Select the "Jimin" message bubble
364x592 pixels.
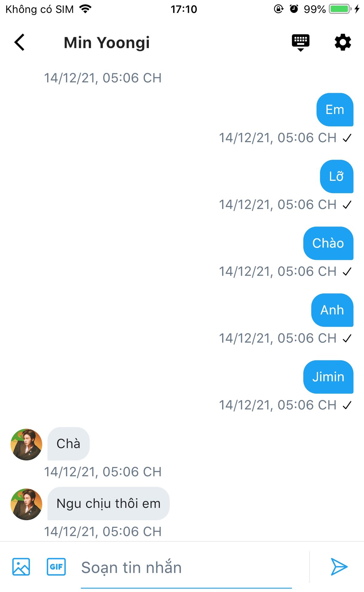tap(328, 377)
